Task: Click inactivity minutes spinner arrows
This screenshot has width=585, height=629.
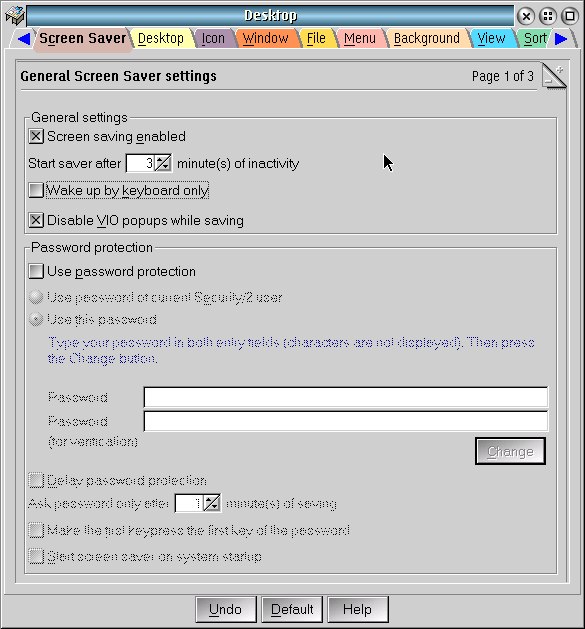Action: pos(163,163)
